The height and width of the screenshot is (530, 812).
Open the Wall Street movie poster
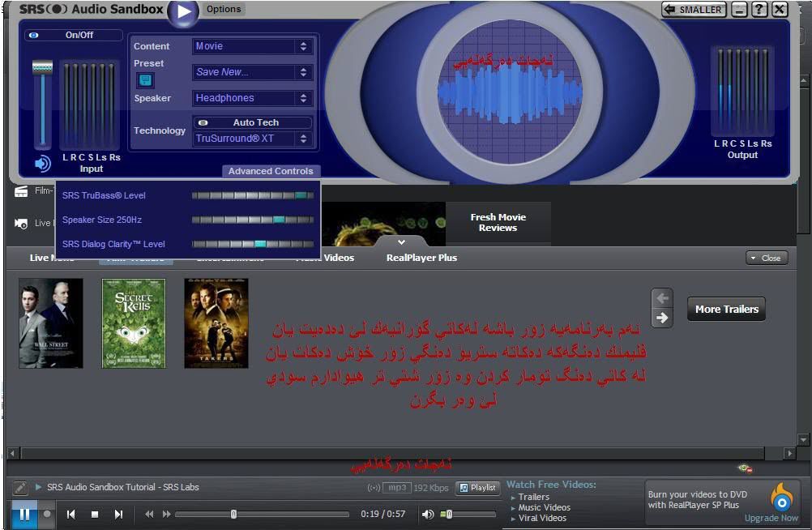(x=51, y=323)
